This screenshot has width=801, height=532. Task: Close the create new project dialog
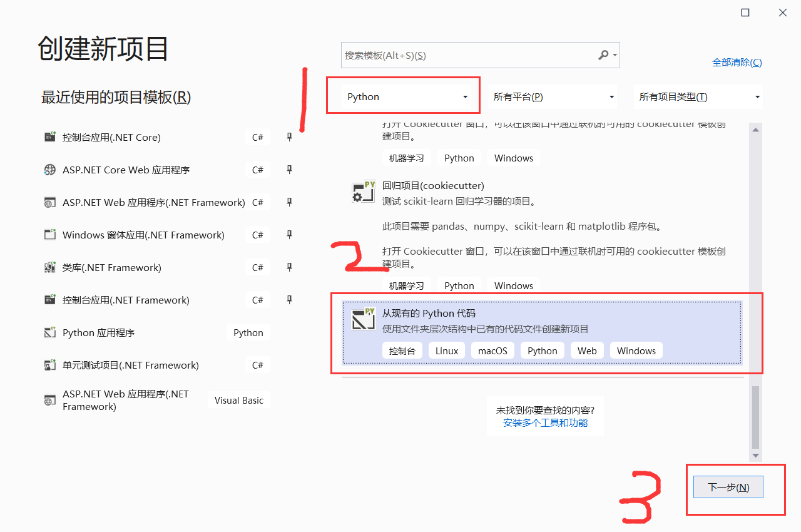point(783,13)
